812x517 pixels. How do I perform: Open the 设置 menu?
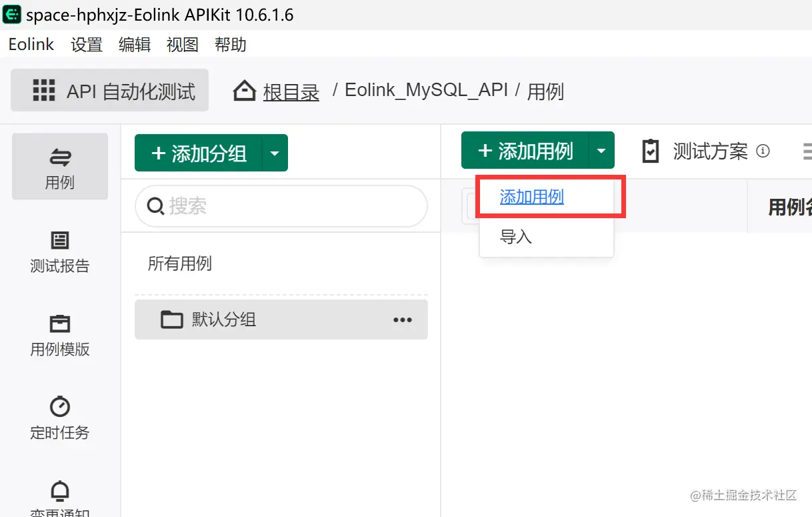(87, 45)
